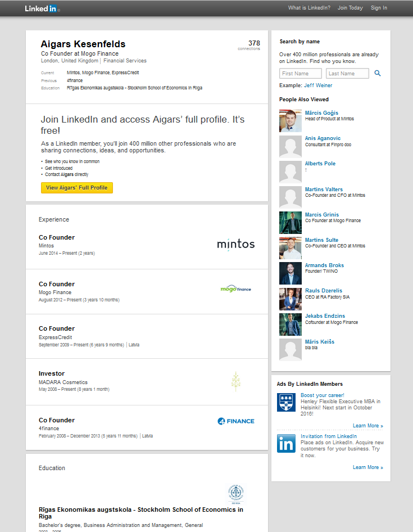Click Learn More under Henley MBA ad

coord(367,426)
